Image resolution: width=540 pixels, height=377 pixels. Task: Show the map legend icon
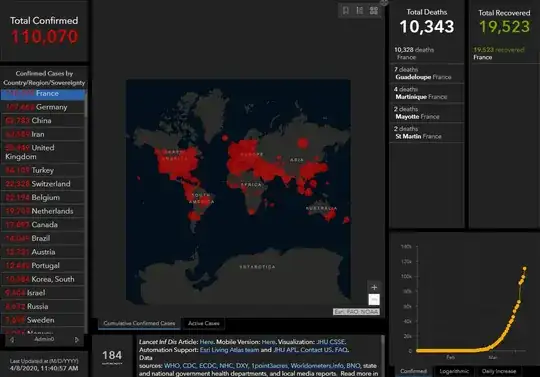(x=360, y=11)
